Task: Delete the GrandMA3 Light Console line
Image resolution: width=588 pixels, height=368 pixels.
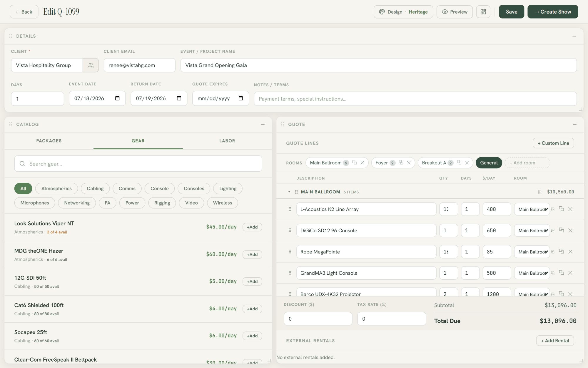Action: [x=570, y=273]
